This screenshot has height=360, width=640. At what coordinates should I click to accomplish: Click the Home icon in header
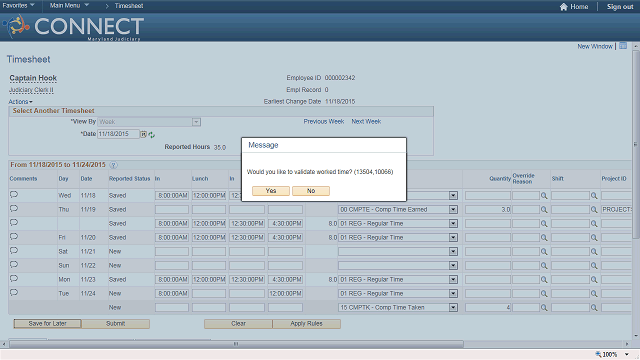tap(564, 7)
